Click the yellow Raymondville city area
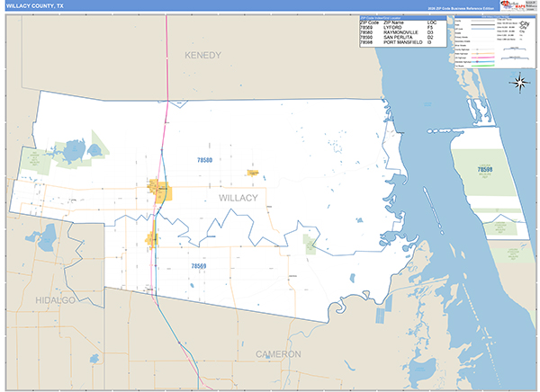The width and height of the screenshot is (540, 392). point(162,192)
